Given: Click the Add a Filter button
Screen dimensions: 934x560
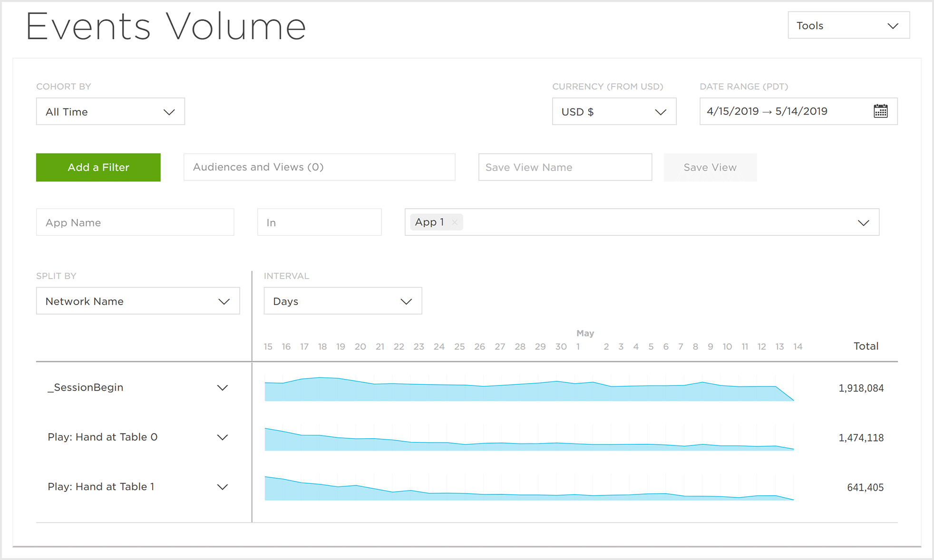Looking at the screenshot, I should pyautogui.click(x=98, y=167).
